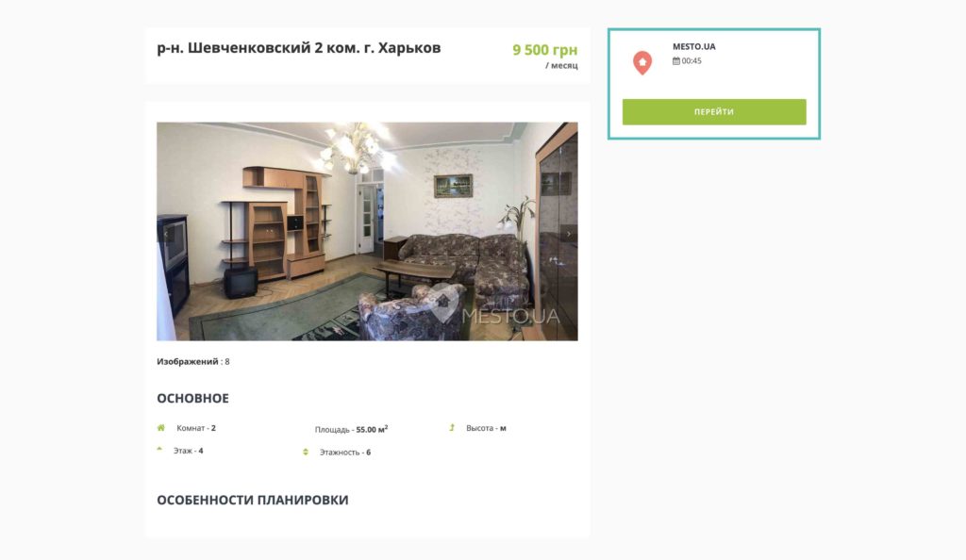This screenshot has width=966, height=560.
Task: Click the Площадь 55.00 м² value
Action: tap(351, 429)
